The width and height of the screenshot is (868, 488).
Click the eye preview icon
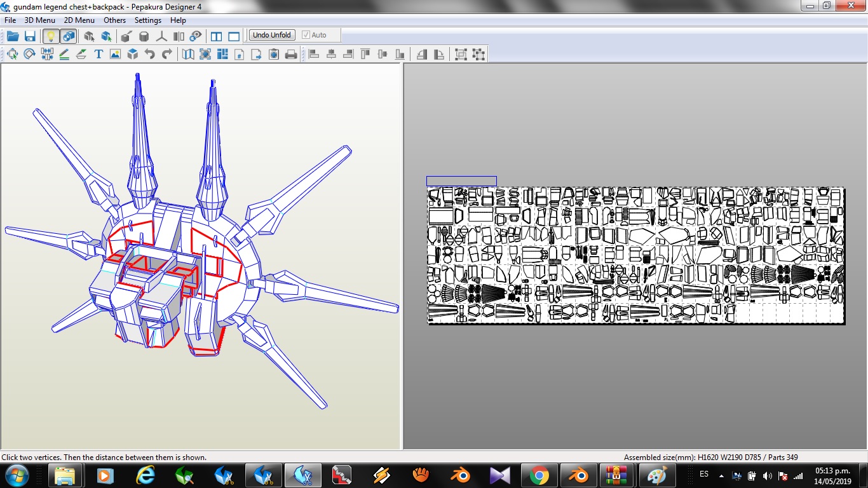(x=196, y=36)
